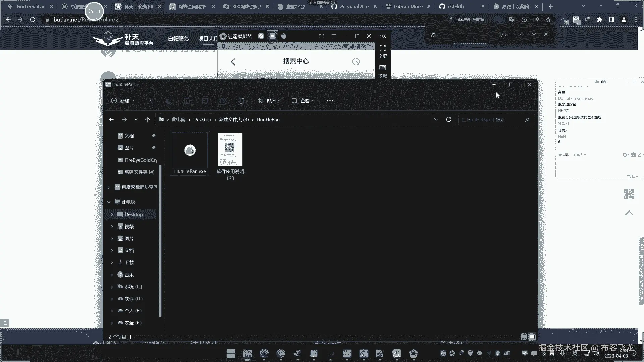644x362 pixels.
Task: Unpin 文档 from quick access
Action: point(153,136)
